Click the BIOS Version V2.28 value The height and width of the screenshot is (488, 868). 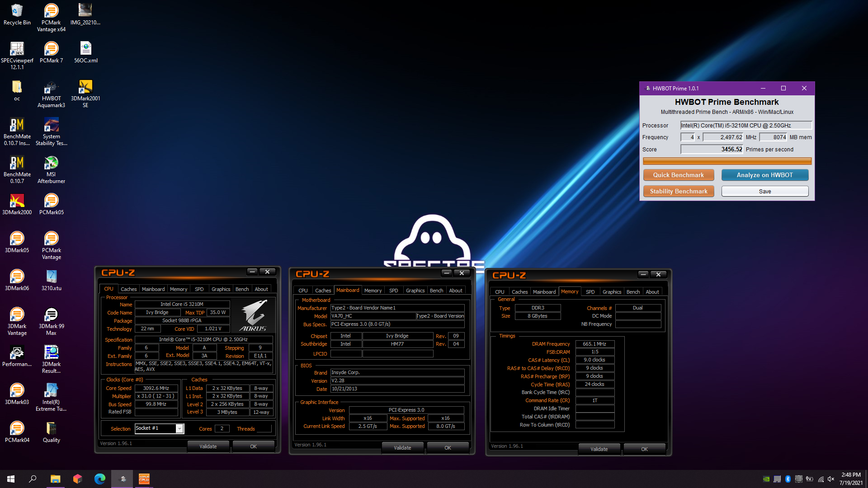click(397, 380)
